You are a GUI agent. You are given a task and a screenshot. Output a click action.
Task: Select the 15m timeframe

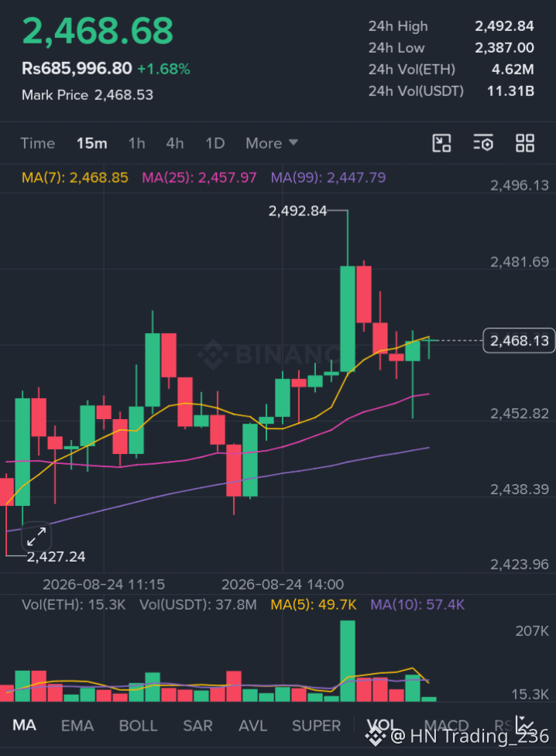[91, 143]
